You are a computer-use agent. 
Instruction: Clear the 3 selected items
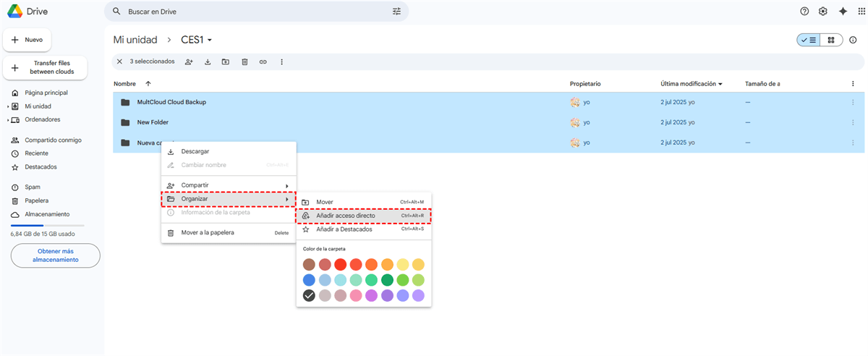(120, 62)
